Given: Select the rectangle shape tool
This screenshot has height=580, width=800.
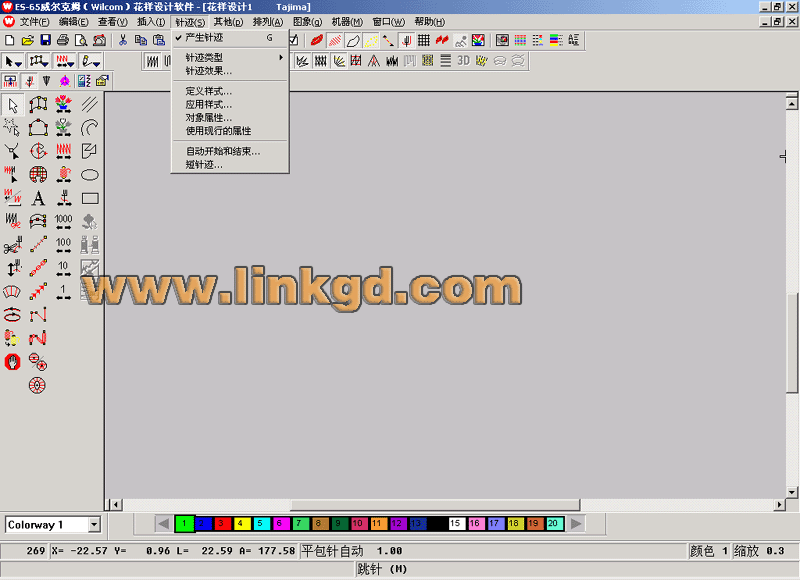Looking at the screenshot, I should (89, 198).
